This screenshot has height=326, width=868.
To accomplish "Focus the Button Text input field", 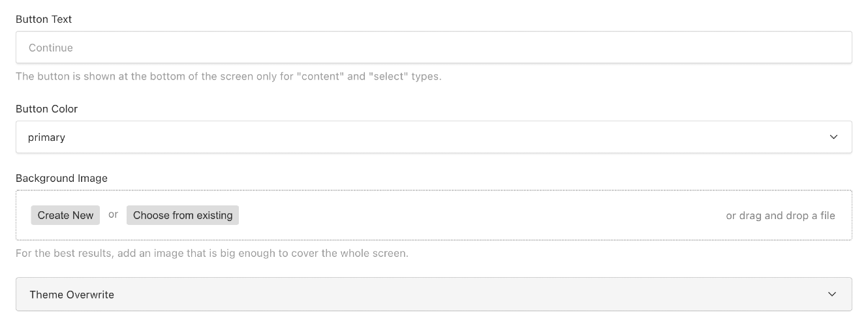I will point(433,48).
